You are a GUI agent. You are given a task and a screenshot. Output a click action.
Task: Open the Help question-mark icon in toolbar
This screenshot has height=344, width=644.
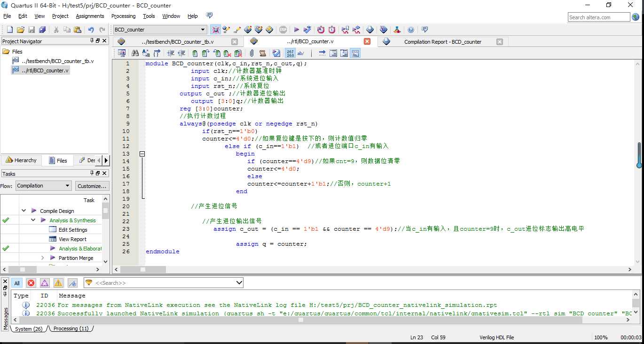411,30
